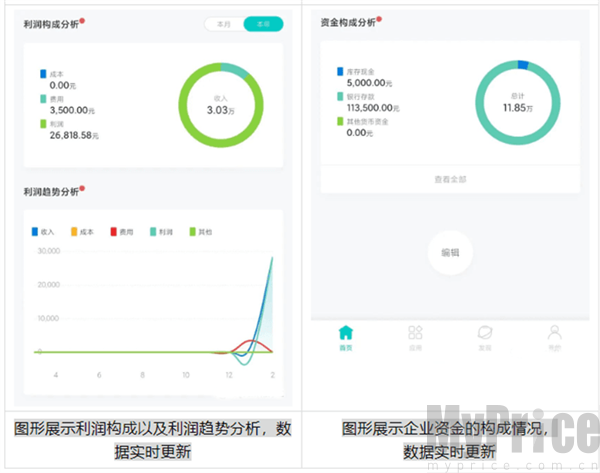Select the highlighted teal period toggle option
This screenshot has width=600, height=473.
coord(263,24)
